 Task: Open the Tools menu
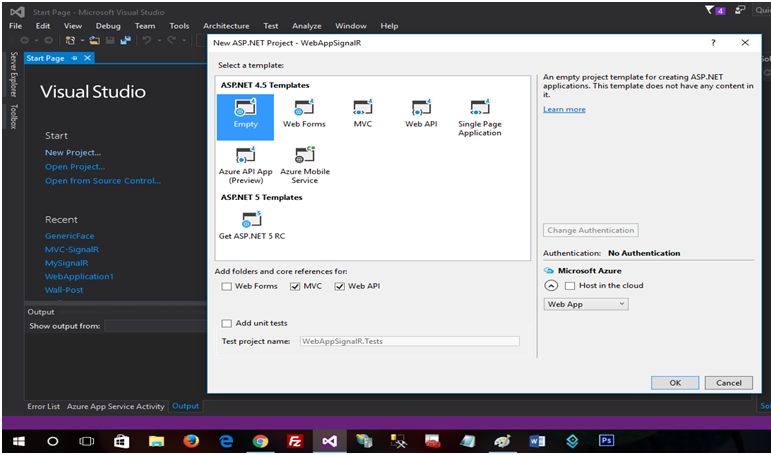(x=179, y=26)
